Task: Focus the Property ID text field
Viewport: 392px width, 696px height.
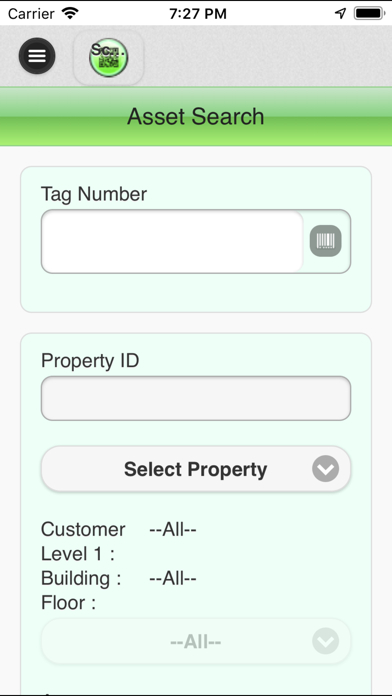Action: [196, 398]
